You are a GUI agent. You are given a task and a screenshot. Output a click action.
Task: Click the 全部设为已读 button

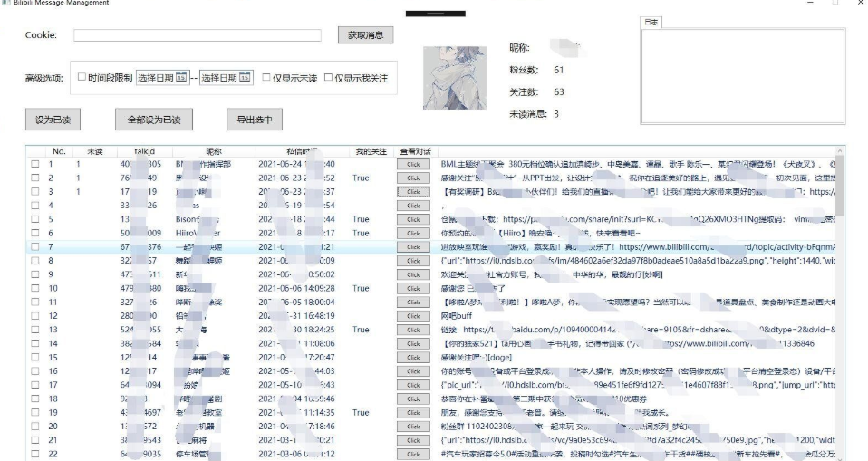[154, 120]
